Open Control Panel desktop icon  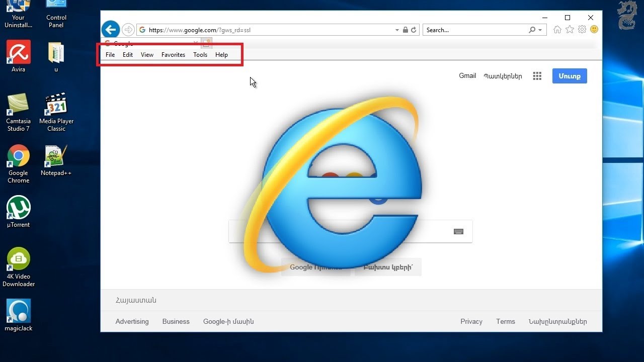click(x=56, y=14)
